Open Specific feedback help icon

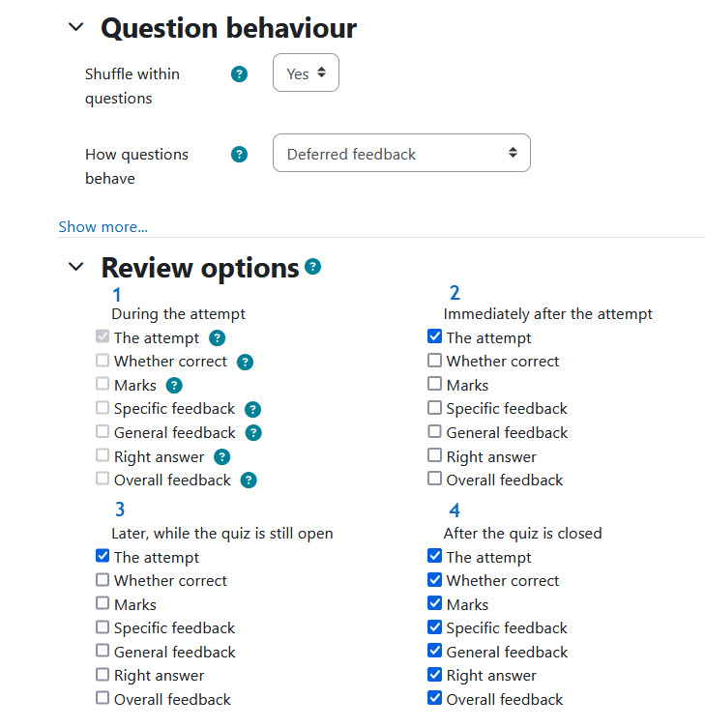pos(252,409)
